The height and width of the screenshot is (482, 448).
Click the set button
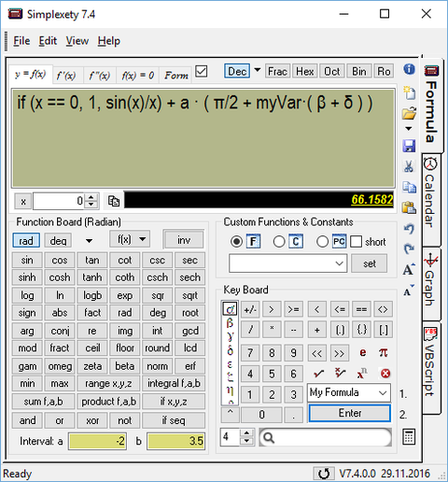pyautogui.click(x=370, y=263)
